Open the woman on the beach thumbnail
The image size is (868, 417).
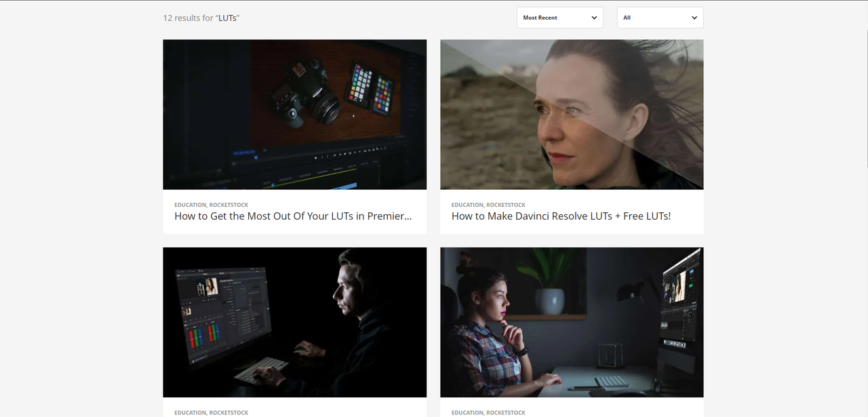572,114
